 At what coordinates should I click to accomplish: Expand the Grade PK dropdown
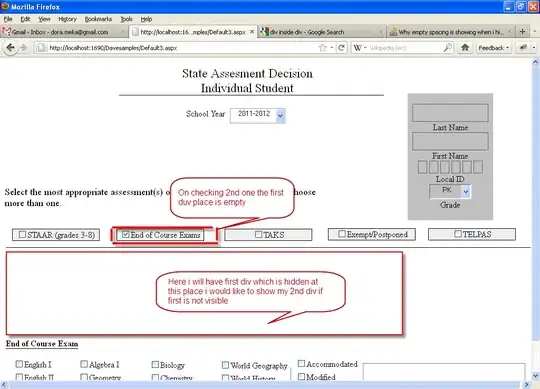point(450,191)
